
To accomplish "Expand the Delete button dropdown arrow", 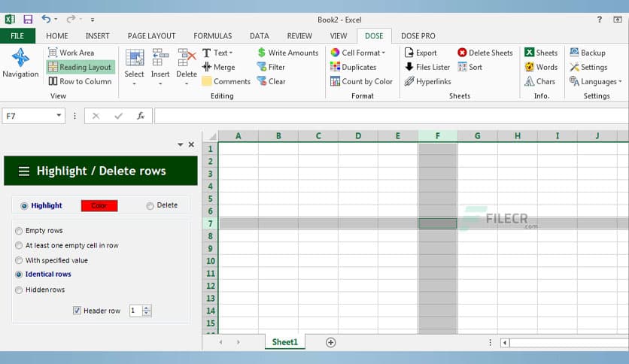I will tap(187, 83).
